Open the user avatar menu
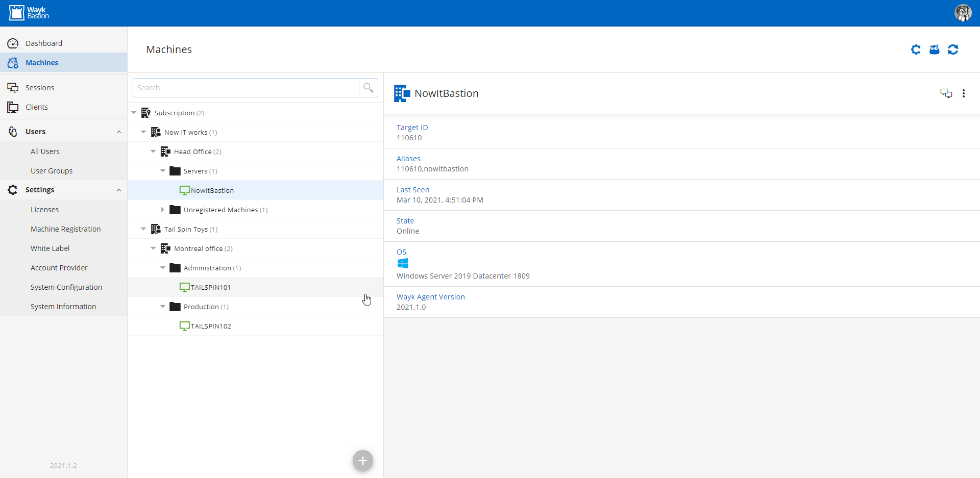This screenshot has height=478, width=980. (x=963, y=13)
